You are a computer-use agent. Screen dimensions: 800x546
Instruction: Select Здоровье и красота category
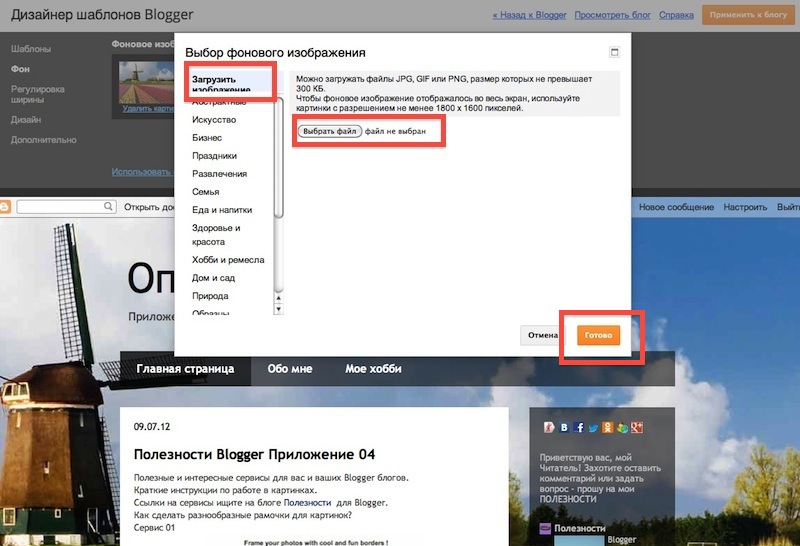[216, 235]
